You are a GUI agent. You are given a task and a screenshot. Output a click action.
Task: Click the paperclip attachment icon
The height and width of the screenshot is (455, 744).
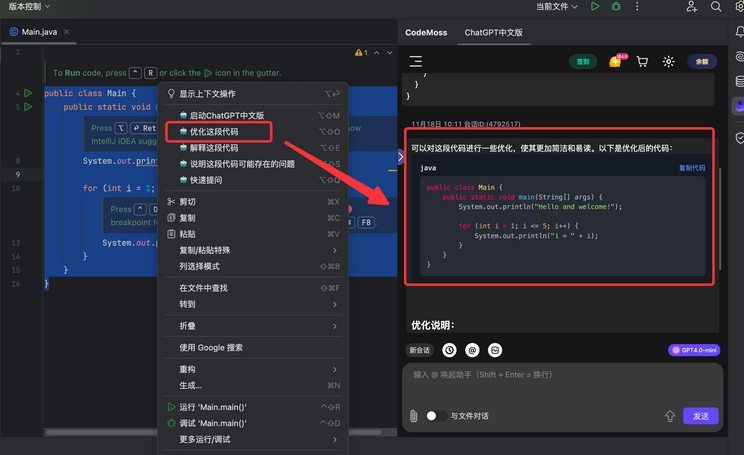[x=413, y=416]
